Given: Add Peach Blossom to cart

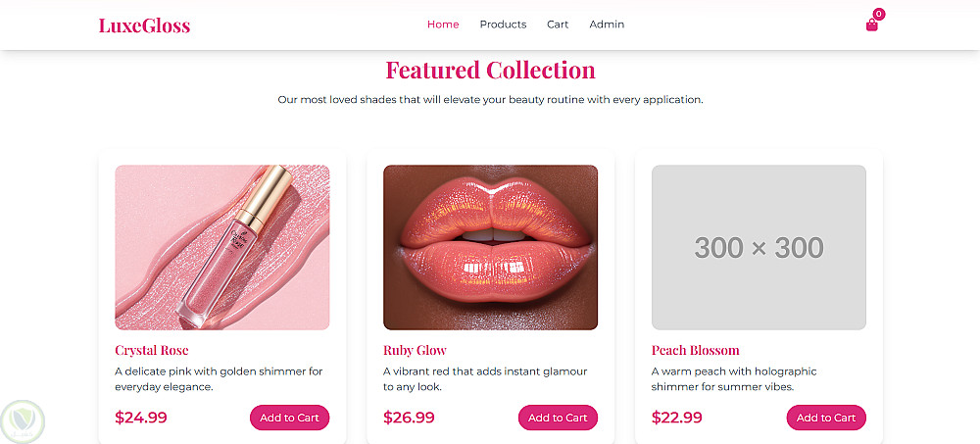Looking at the screenshot, I should [x=826, y=418].
